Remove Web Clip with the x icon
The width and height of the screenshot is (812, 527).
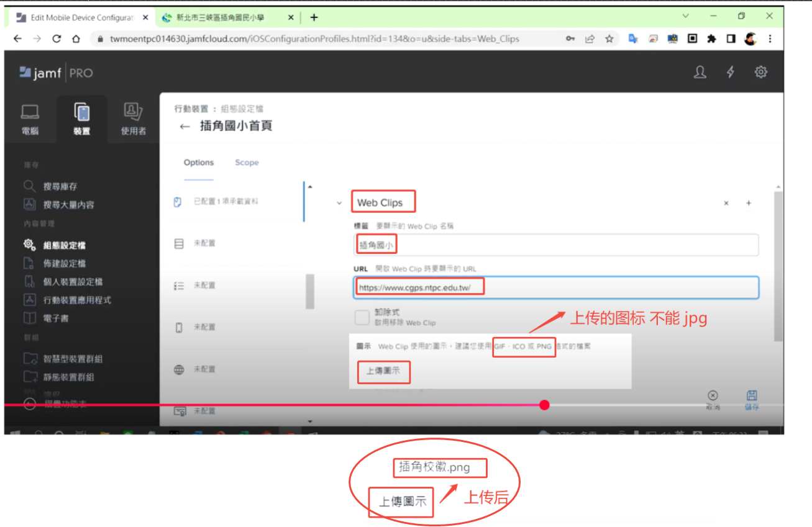(x=726, y=203)
